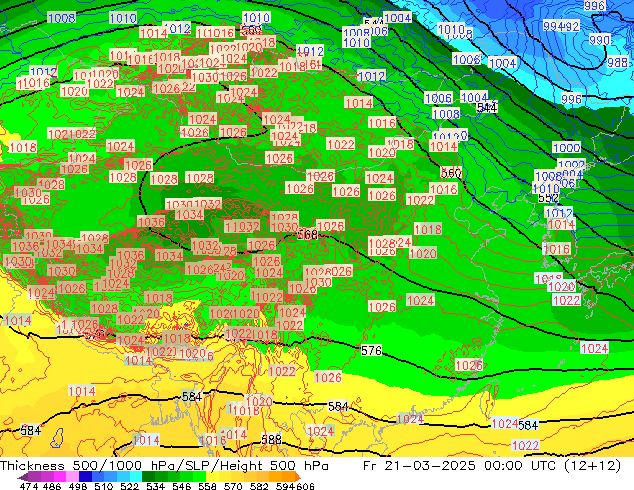
Task: Click the legend value 546
Action: tap(182, 486)
